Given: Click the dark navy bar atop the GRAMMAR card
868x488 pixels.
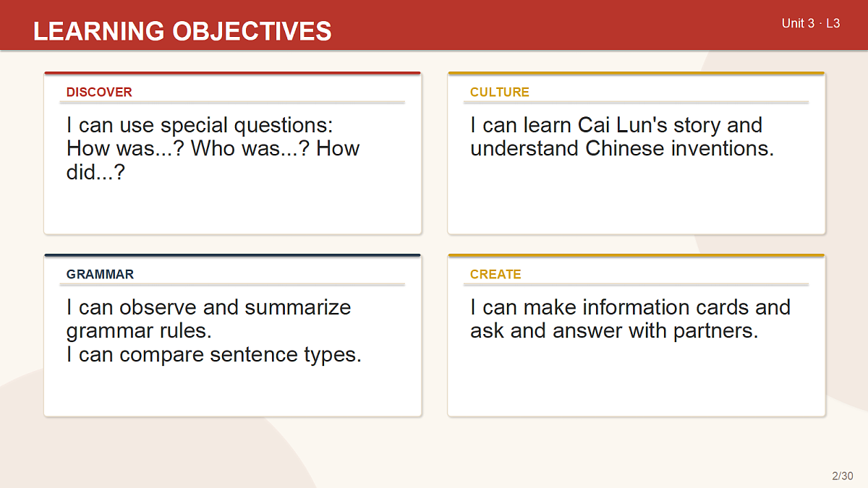Looking at the screenshot, I should click(x=232, y=255).
